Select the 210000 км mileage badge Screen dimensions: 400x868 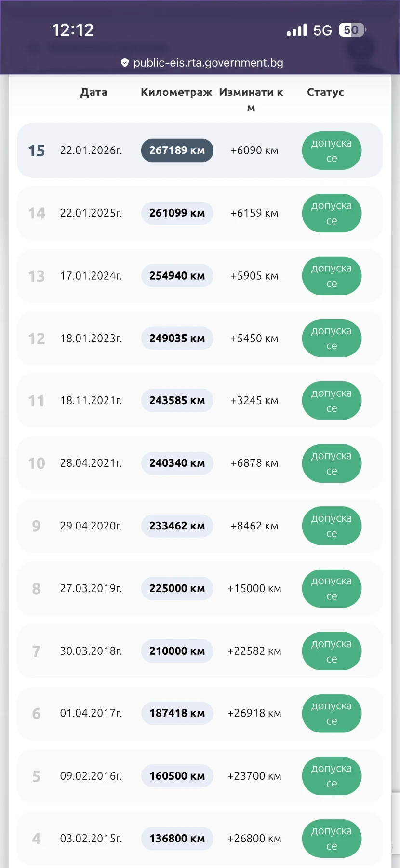coord(177,651)
